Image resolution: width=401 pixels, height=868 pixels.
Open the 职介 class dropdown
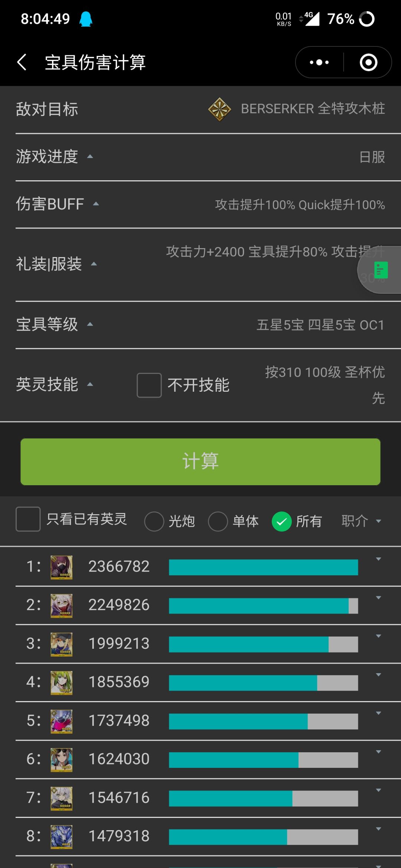coord(361,521)
